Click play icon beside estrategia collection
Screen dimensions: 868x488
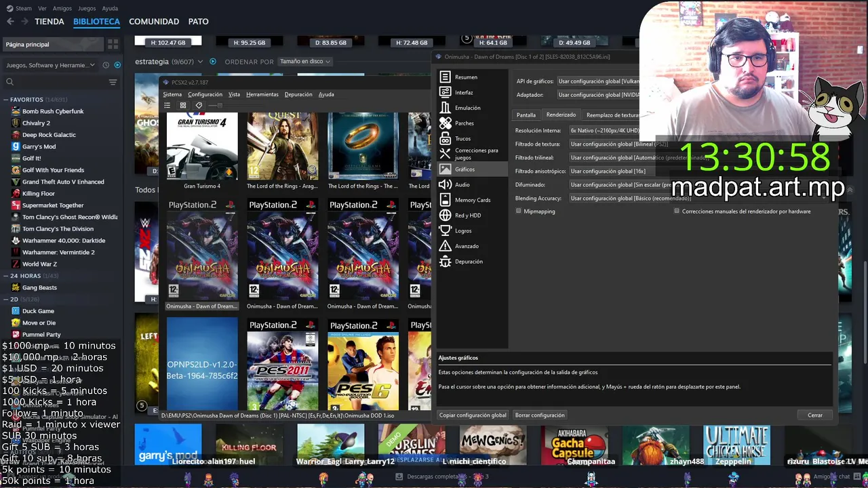(212, 61)
